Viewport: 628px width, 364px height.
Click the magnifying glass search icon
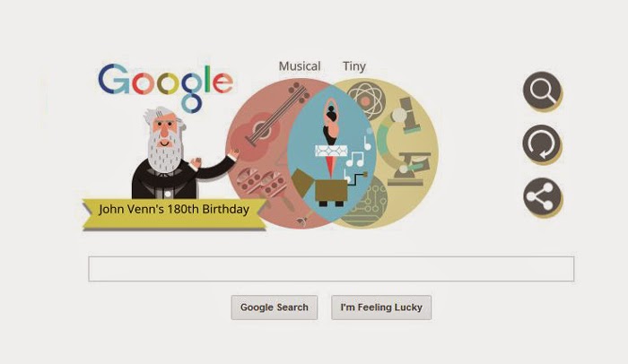[542, 91]
